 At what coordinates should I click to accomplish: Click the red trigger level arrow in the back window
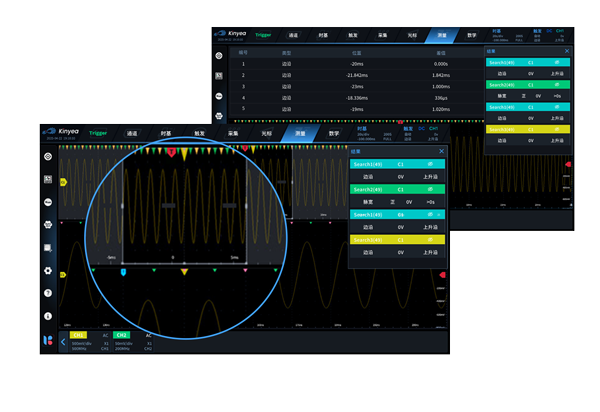point(568,164)
